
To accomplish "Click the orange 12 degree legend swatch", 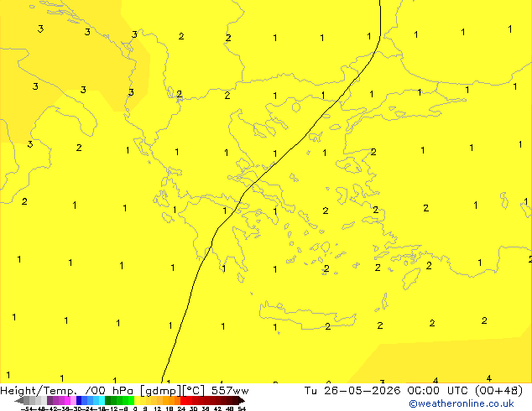I will 160,400.
